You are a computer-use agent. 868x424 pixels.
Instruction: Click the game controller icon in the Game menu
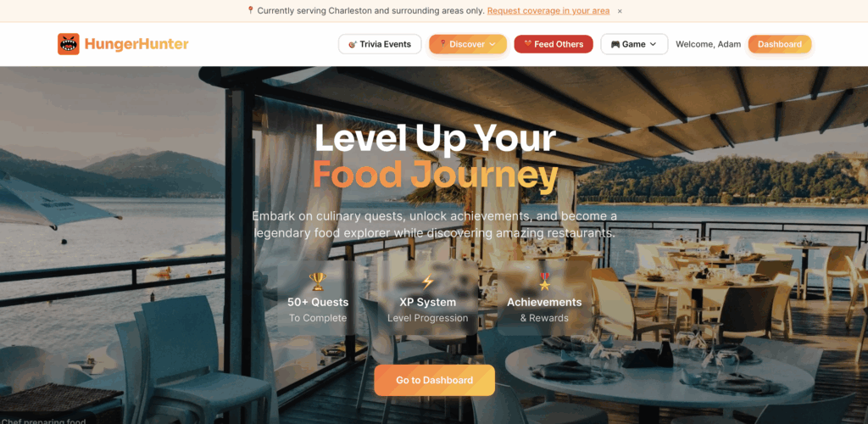pos(615,44)
